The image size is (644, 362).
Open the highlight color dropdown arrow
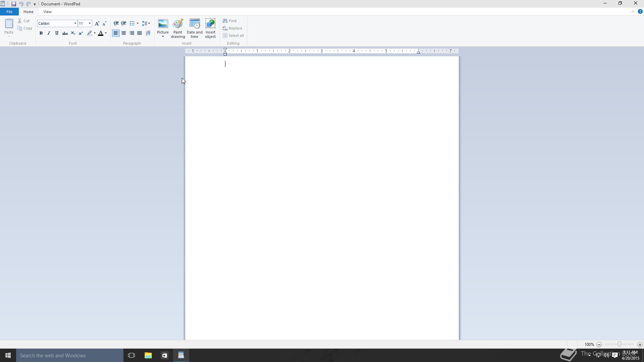(x=95, y=33)
